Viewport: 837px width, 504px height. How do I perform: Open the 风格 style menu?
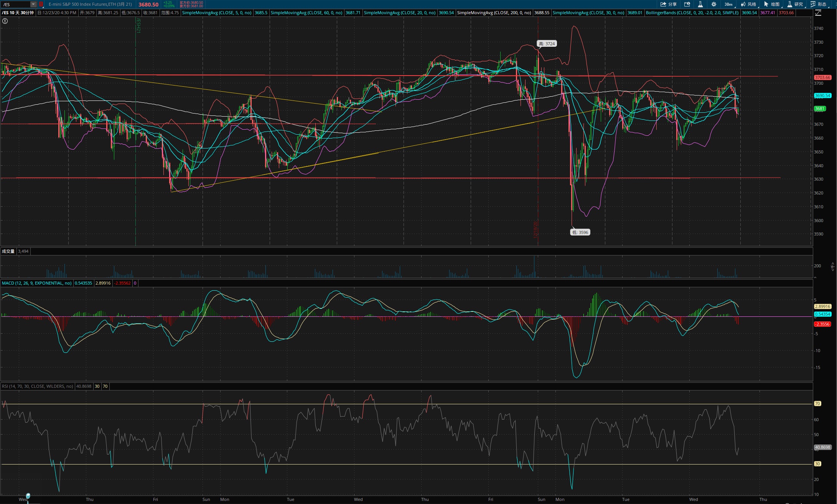click(749, 4)
